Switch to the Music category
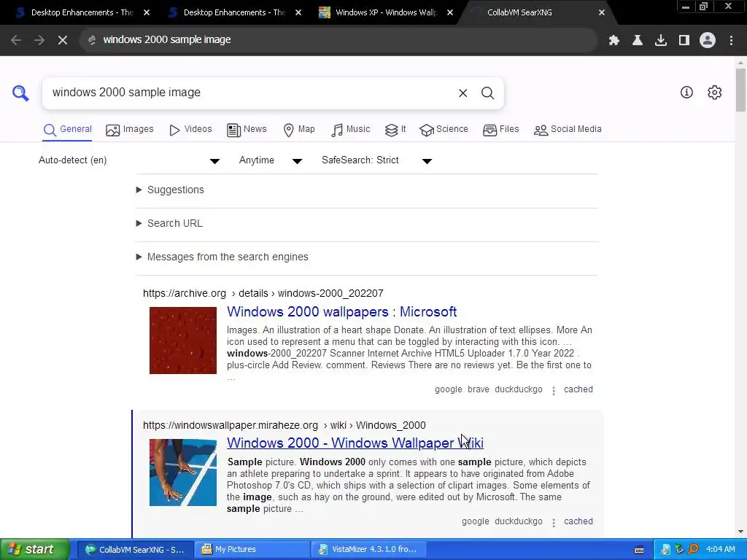Image resolution: width=747 pixels, height=560 pixels. click(x=350, y=130)
